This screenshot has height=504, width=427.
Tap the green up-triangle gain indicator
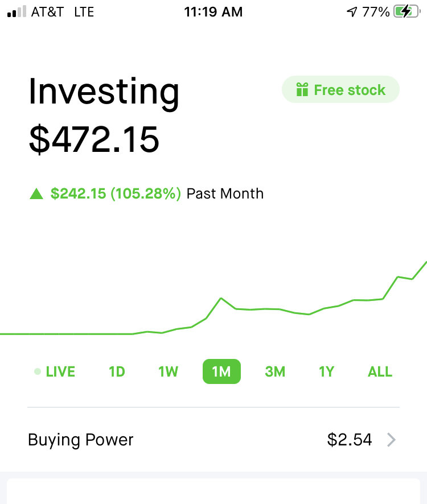coord(36,194)
